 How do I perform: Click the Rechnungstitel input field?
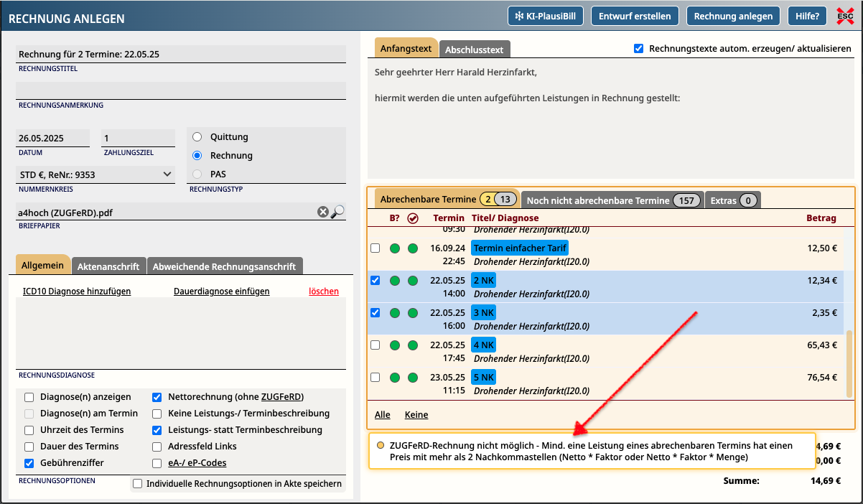pyautogui.click(x=181, y=54)
